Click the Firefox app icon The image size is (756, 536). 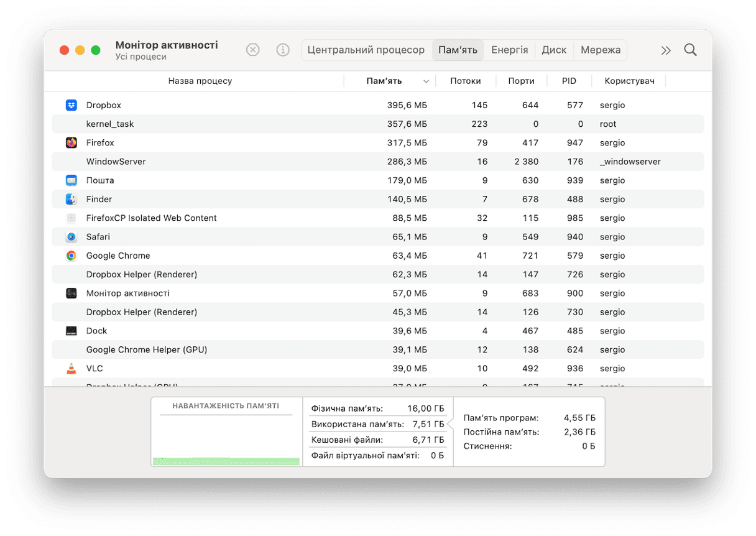[71, 142]
